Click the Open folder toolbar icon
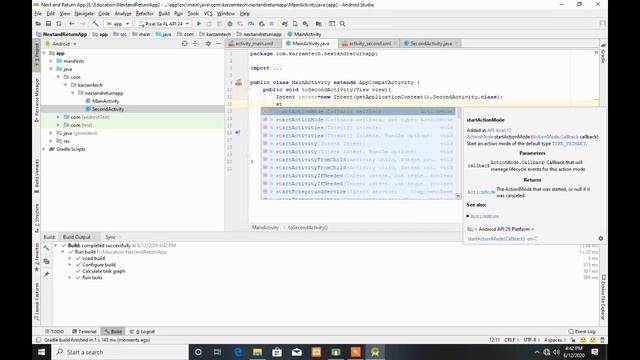 [x=38, y=24]
